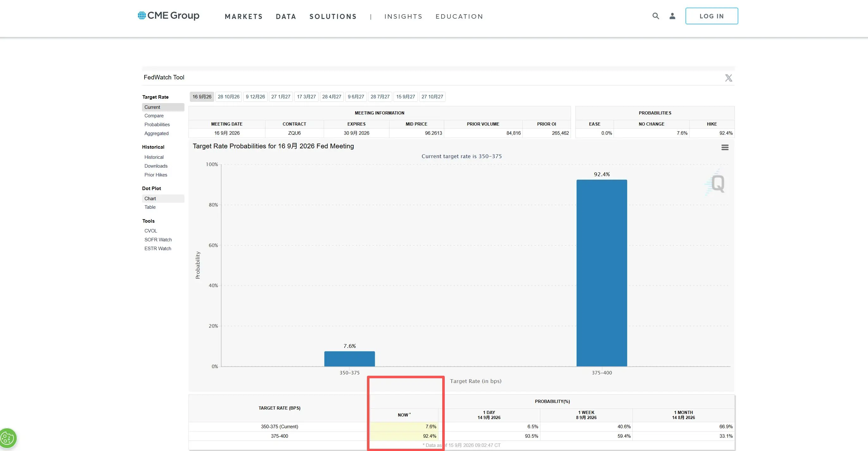Select the 27 10月27 meeting tab
Image resolution: width=868 pixels, height=451 pixels.
432,97
